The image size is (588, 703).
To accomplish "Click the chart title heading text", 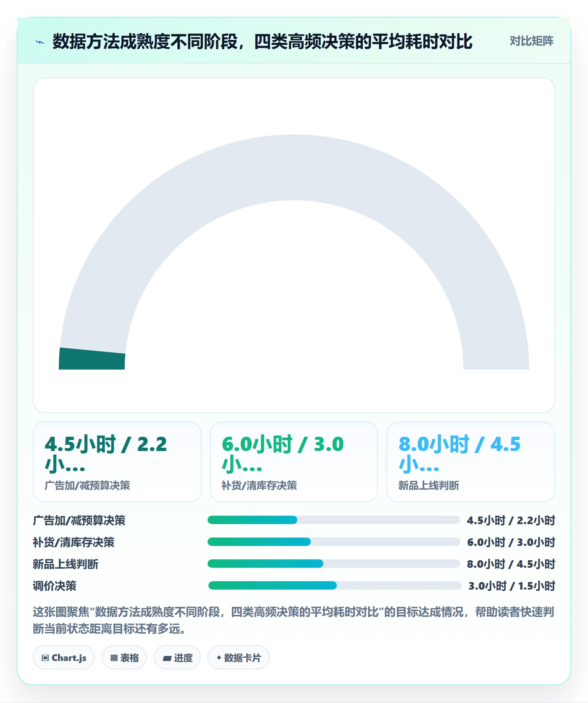I will 262,42.
